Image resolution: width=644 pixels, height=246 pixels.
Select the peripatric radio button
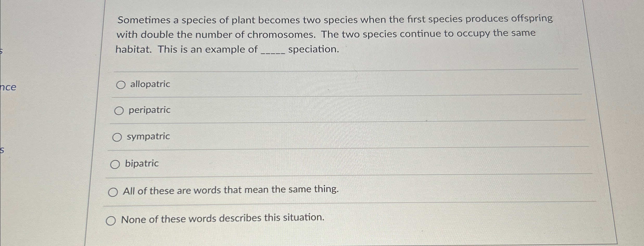pos(120,110)
